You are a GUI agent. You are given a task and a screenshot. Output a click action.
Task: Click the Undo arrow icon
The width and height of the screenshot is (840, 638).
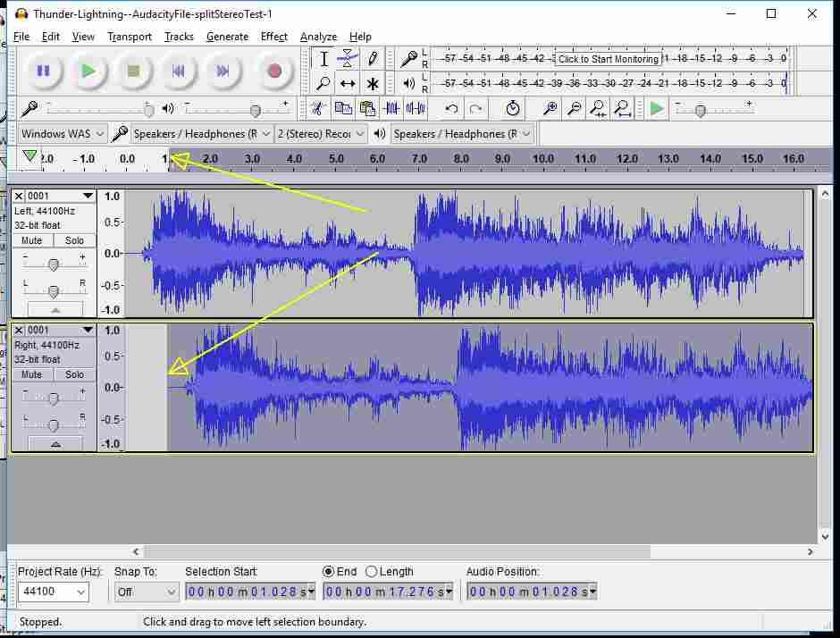click(451, 109)
